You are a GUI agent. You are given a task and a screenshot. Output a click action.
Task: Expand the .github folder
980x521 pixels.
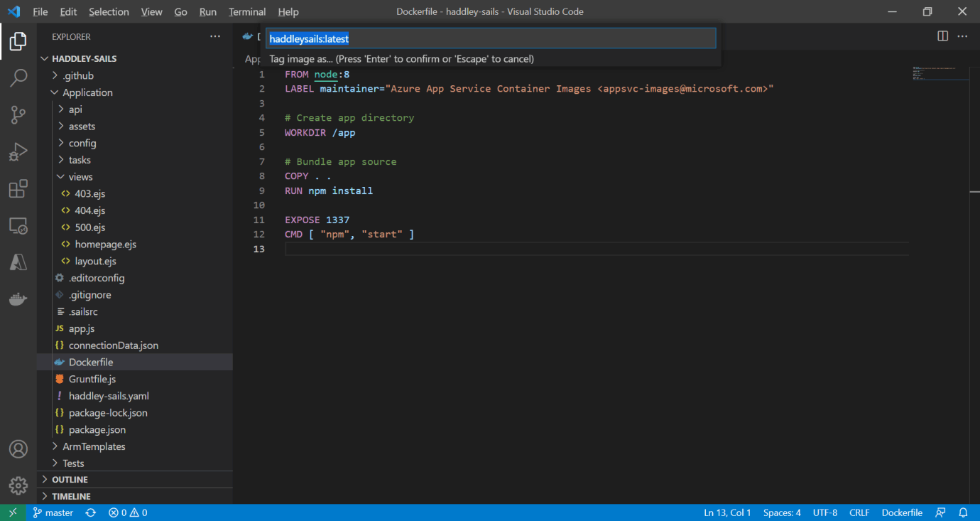pos(77,75)
